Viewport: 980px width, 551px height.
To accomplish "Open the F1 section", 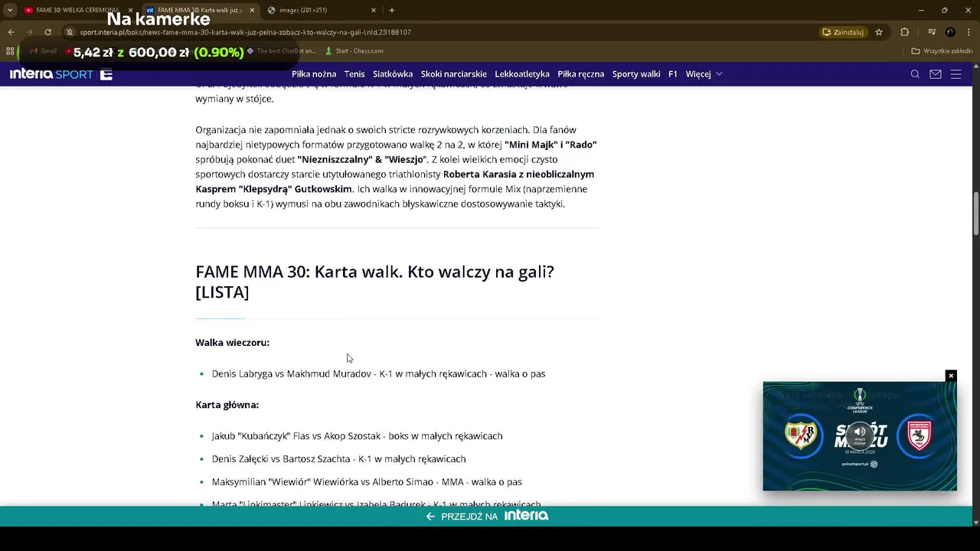I will point(673,74).
